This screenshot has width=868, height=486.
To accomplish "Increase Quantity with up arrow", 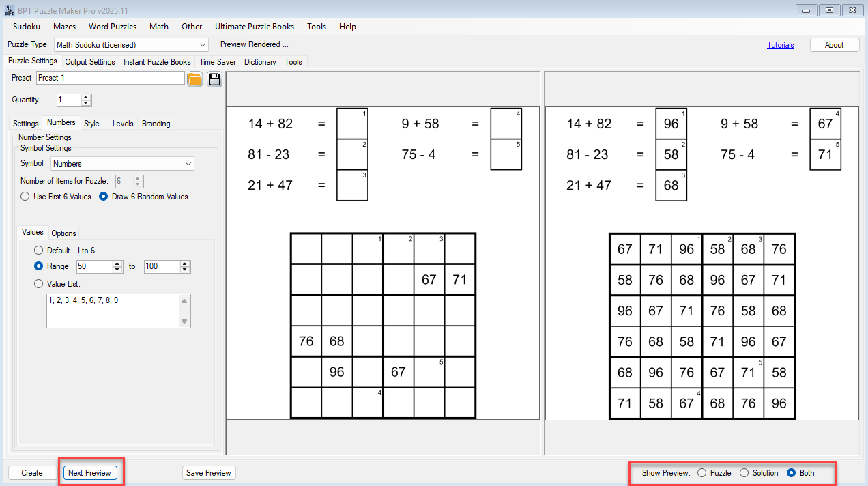I will 86,97.
